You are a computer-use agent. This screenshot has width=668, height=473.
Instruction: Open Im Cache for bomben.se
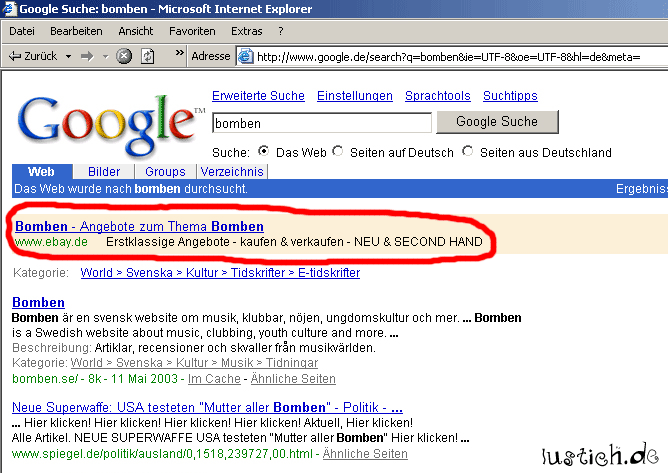214,378
